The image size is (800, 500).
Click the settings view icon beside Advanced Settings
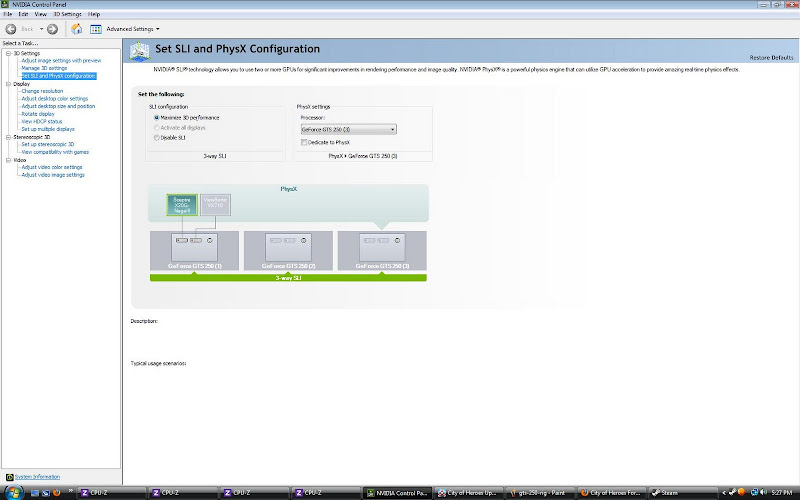point(96,29)
